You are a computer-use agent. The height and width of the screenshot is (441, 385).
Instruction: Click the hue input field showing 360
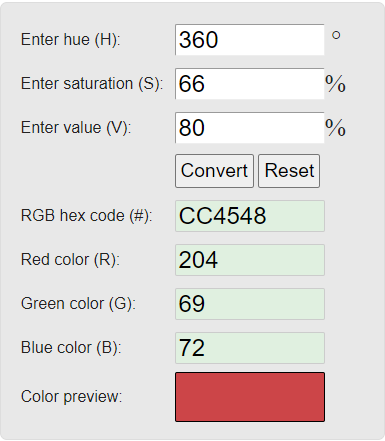click(x=250, y=40)
